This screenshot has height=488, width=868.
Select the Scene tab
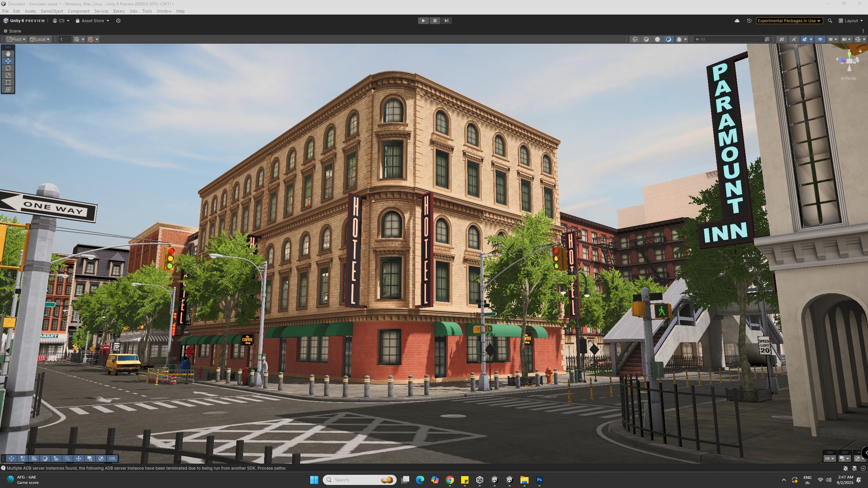(12, 31)
